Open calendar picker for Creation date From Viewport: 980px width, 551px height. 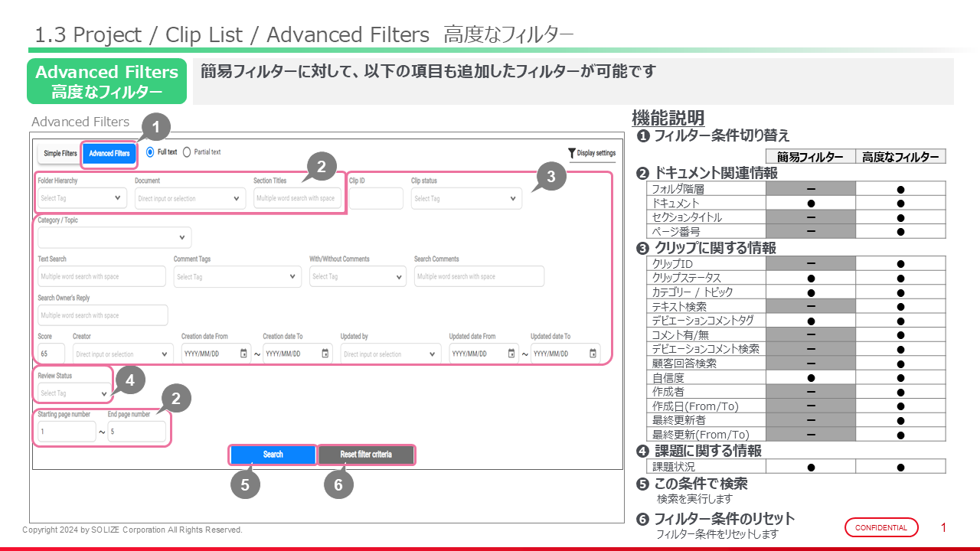pyautogui.click(x=243, y=354)
